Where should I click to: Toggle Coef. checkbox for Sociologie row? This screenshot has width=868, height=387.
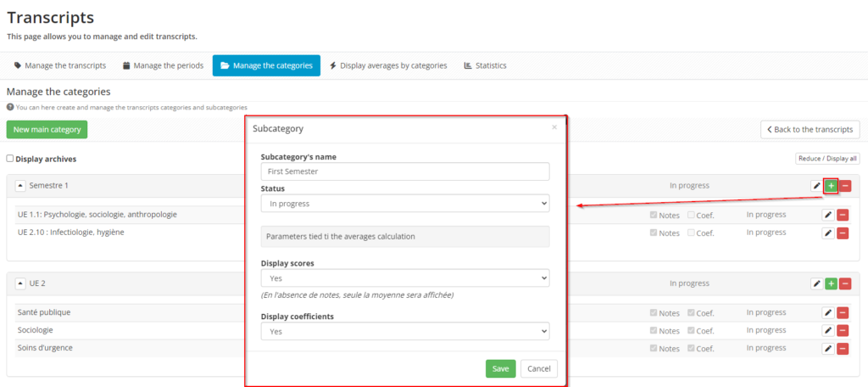[x=691, y=330]
